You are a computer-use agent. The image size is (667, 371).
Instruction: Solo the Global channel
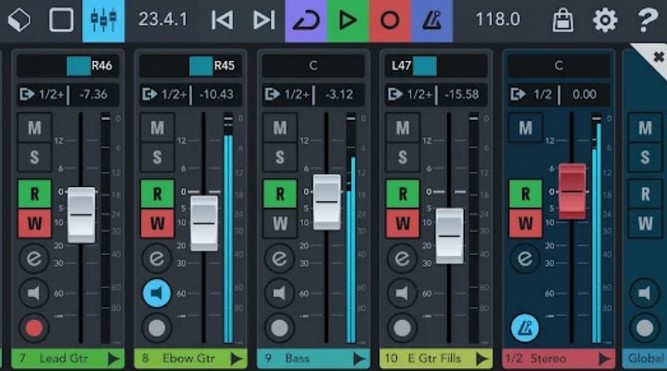pyautogui.click(x=645, y=157)
